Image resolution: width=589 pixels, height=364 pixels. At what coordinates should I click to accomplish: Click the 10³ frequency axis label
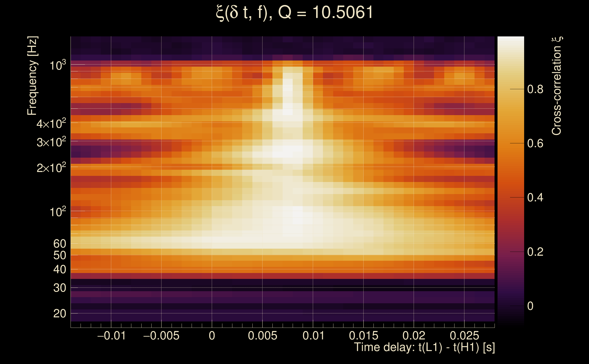(x=58, y=66)
